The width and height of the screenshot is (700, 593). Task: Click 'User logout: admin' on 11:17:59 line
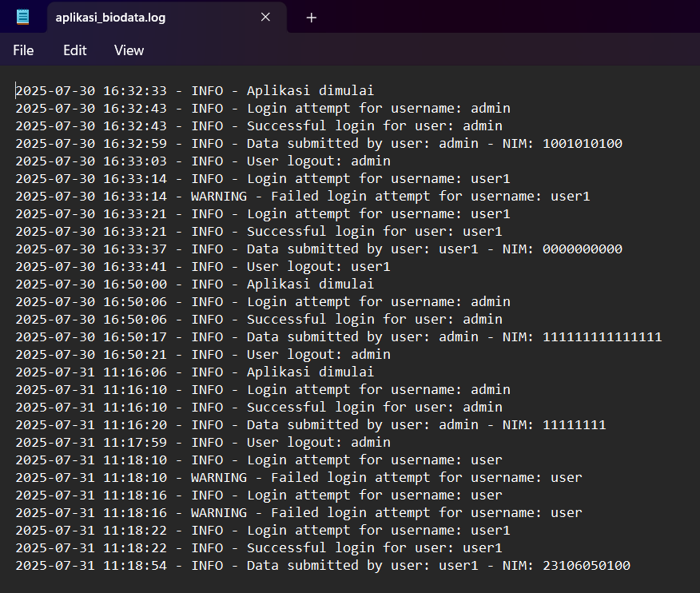318,443
